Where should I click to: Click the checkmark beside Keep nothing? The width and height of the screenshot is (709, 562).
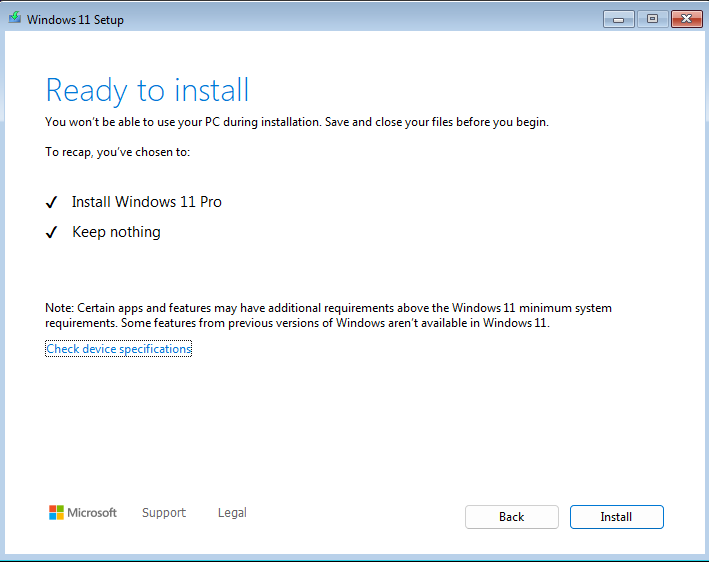(x=52, y=232)
